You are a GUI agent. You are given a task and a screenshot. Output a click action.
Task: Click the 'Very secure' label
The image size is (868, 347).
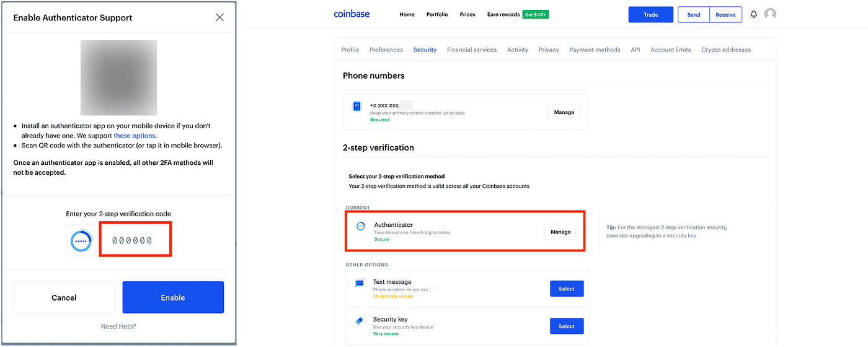pyautogui.click(x=386, y=334)
